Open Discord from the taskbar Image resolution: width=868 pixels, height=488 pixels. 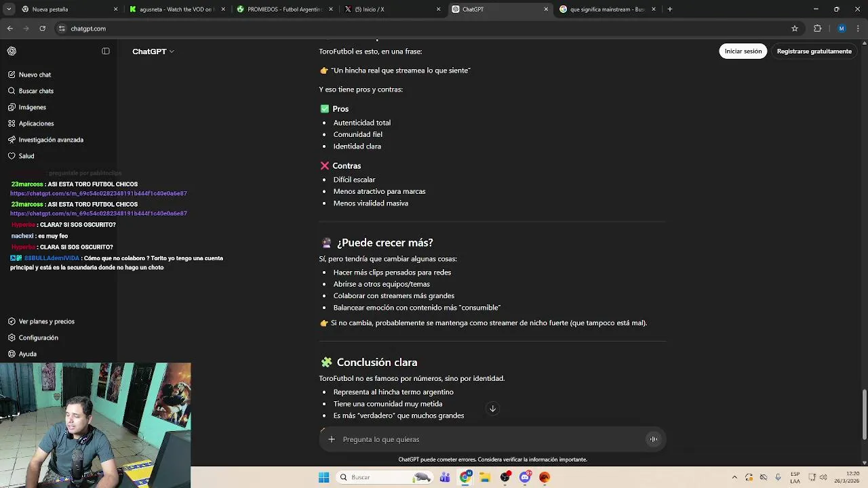click(525, 477)
